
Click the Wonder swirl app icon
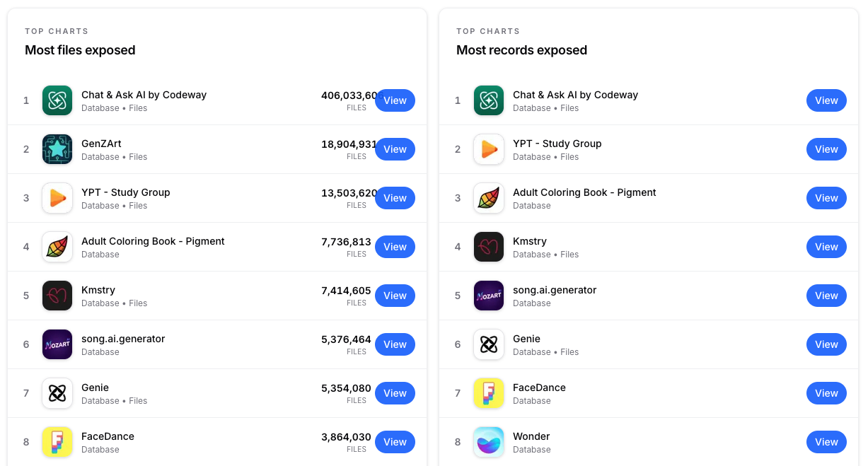point(489,442)
